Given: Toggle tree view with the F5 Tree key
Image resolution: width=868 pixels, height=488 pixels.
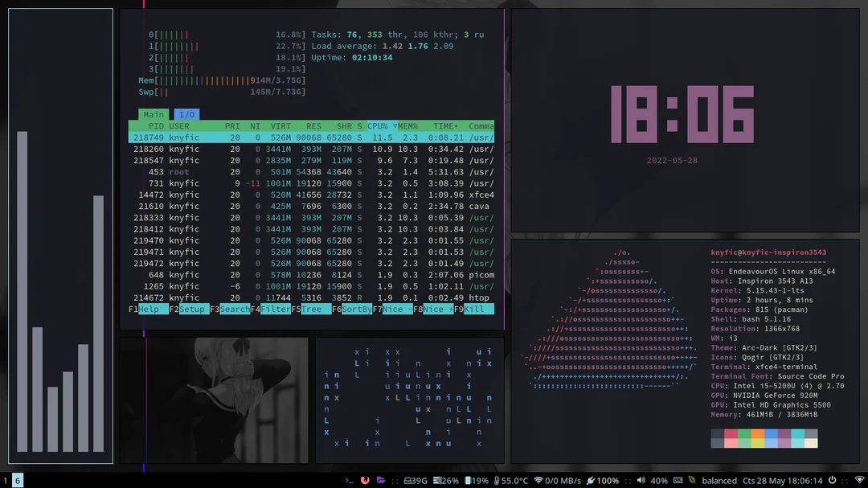Looking at the screenshot, I should pyautogui.click(x=310, y=309).
